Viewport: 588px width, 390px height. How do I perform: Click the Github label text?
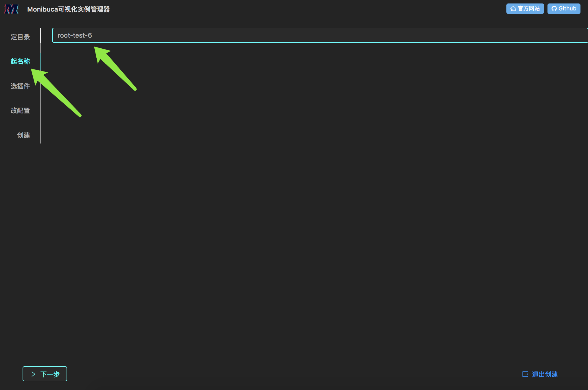(567, 9)
